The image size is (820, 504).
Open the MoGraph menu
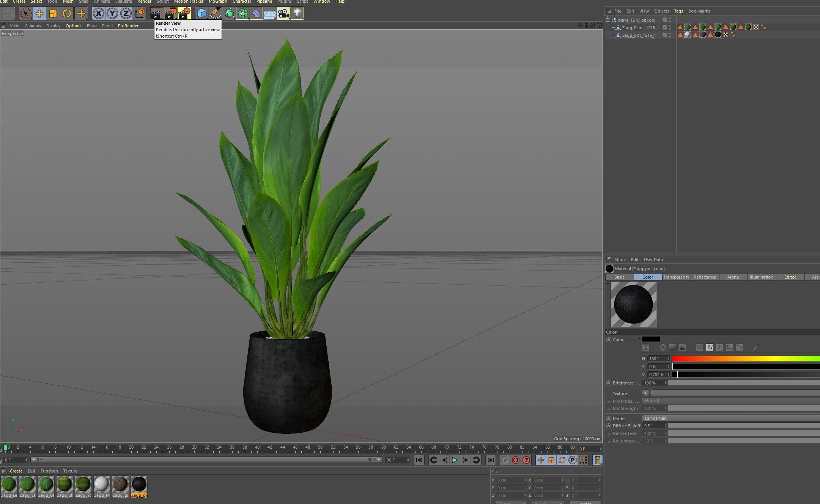[x=218, y=2]
